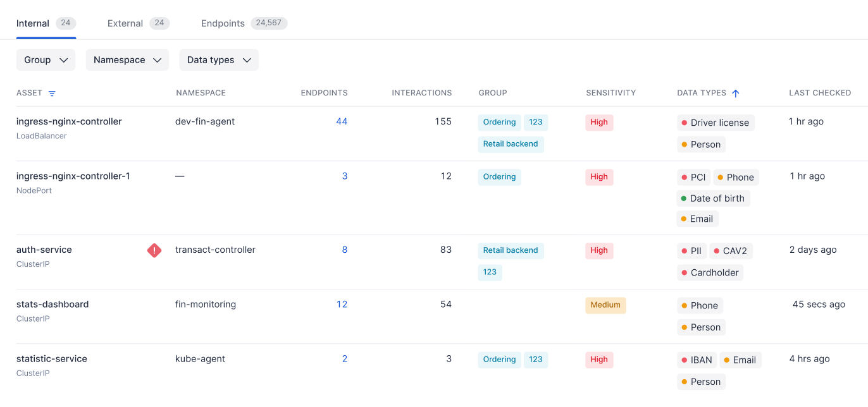Viewport: 868px width, 407px height.
Task: Click the 8 endpoints link for auth-service
Action: click(345, 250)
